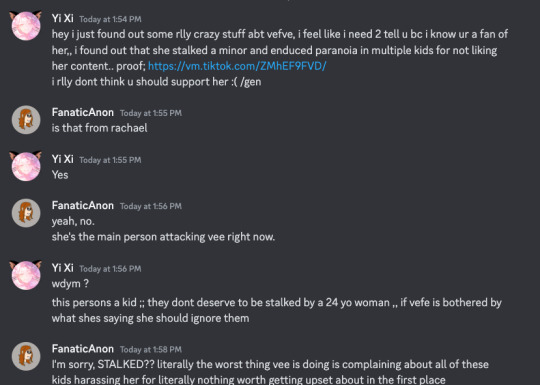Click the 'wdym ?' message
Image resolution: width=540 pixels, height=385 pixels.
[70, 284]
